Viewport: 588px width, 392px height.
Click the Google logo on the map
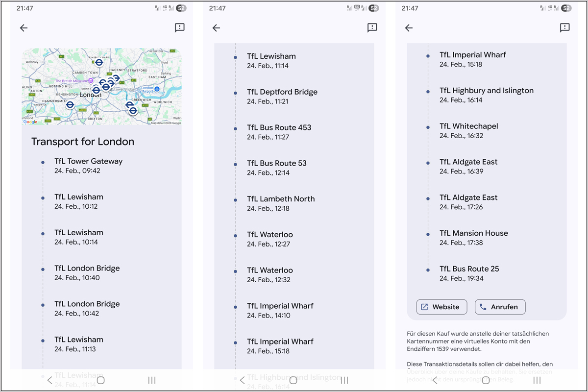(30, 122)
